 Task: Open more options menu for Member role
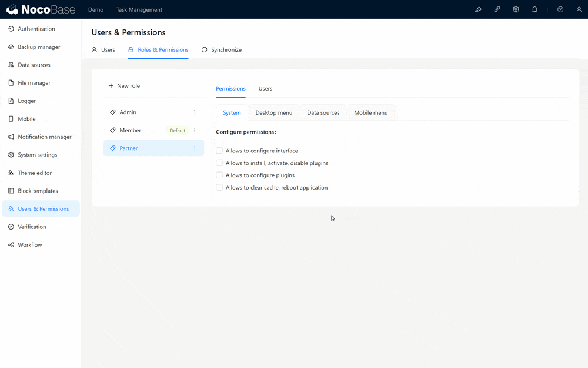[x=195, y=130]
